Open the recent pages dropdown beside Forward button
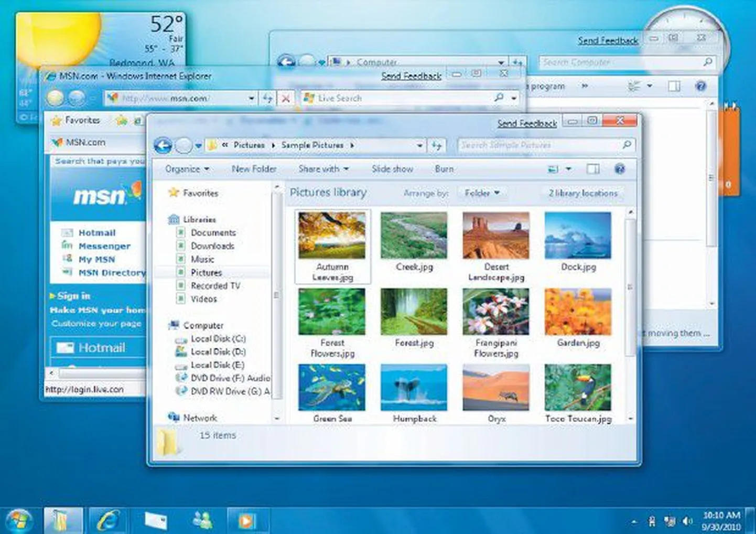The width and height of the screenshot is (756, 534). click(198, 146)
